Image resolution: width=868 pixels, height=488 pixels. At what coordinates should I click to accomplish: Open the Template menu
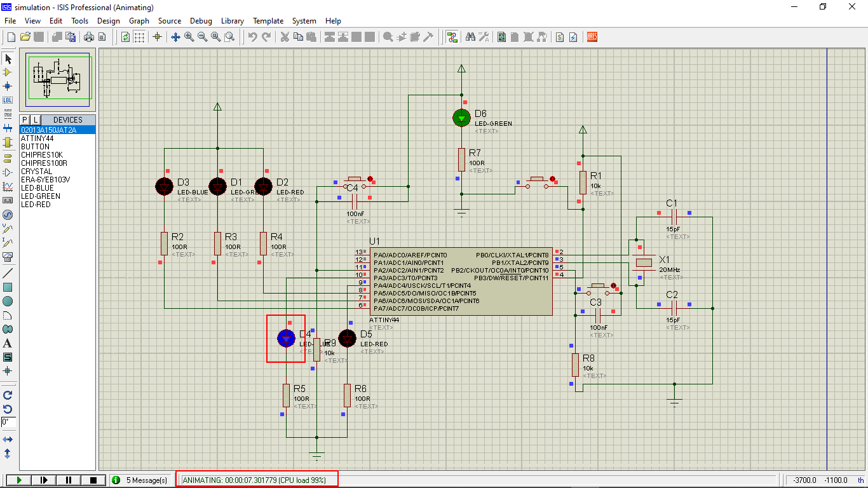tap(268, 21)
